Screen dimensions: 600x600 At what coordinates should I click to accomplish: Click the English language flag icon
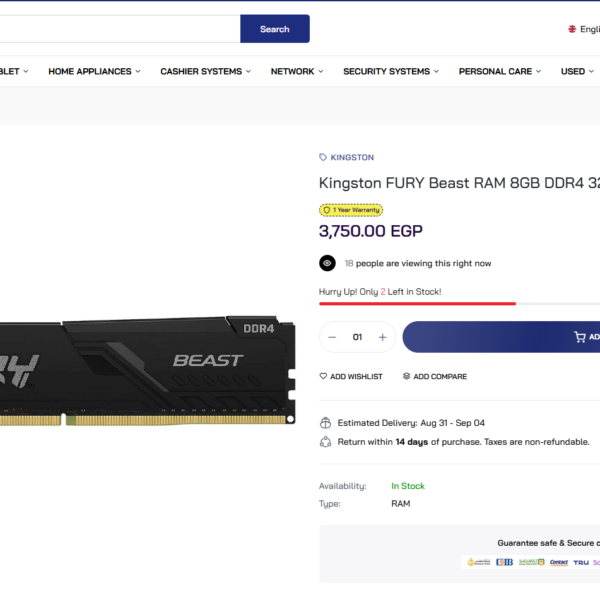[x=572, y=29]
